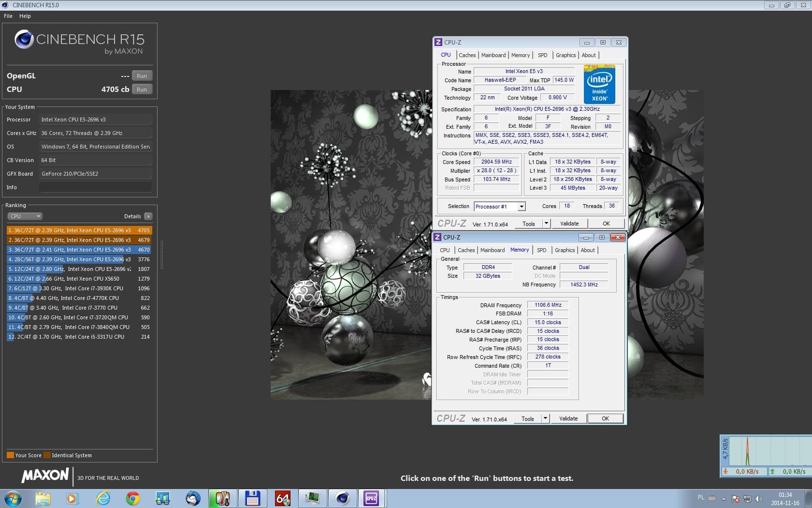Open SPD tab in lower CPU-Z window
812x508 pixels.
[541, 250]
